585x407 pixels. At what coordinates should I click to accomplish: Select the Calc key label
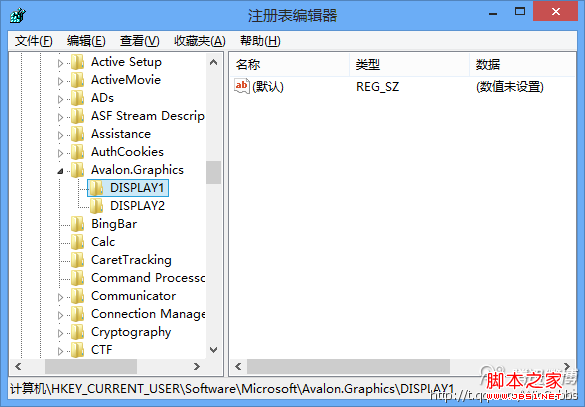tap(103, 242)
